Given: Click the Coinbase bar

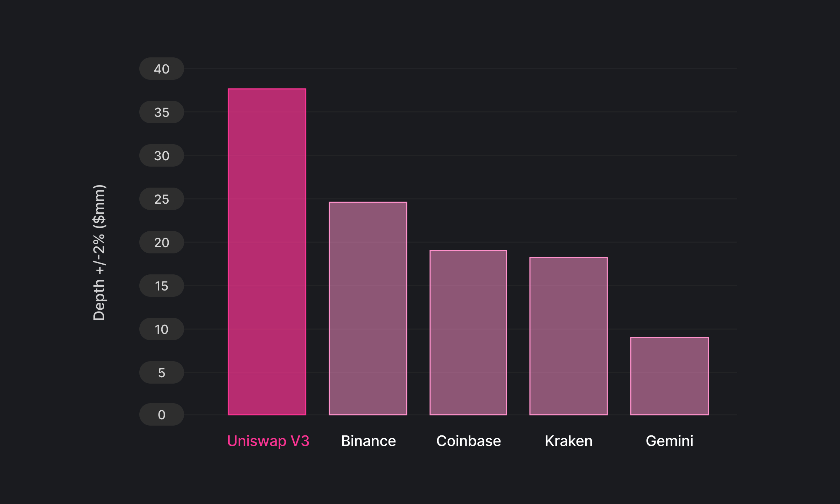Looking at the screenshot, I should (x=468, y=332).
